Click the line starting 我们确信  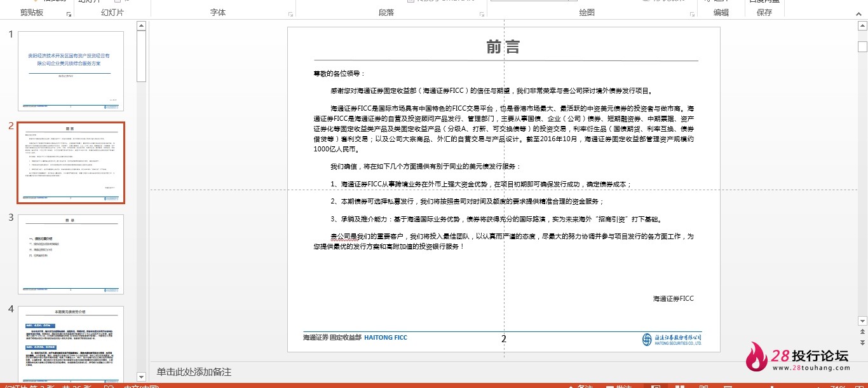coord(425,167)
